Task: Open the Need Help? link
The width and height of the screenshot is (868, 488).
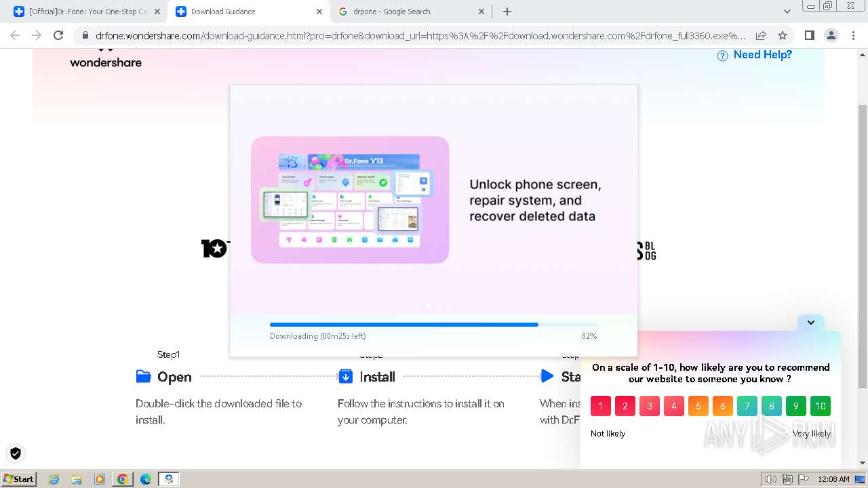Action: pos(763,55)
